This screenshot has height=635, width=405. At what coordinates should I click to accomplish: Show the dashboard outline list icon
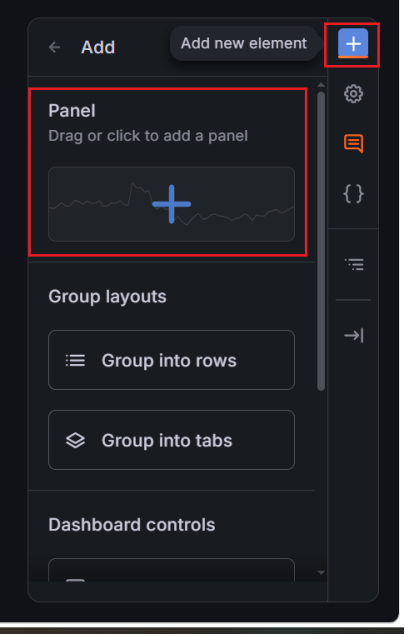[354, 264]
